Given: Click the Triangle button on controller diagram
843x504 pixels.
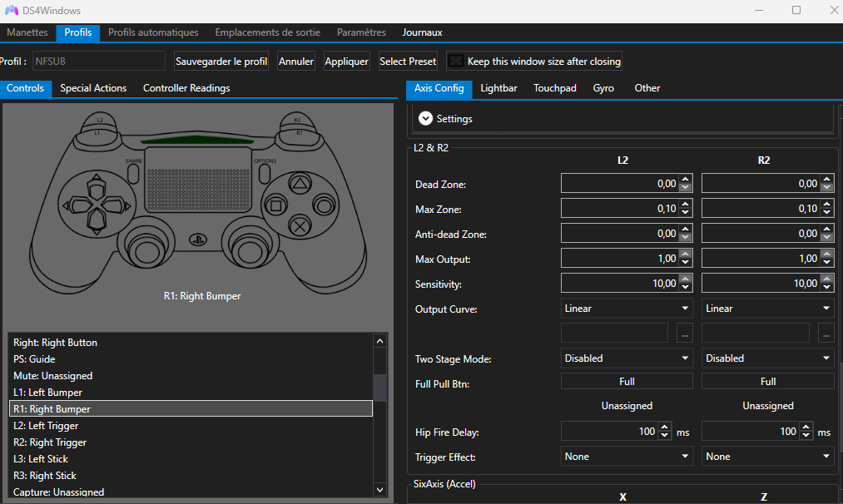Looking at the screenshot, I should (x=298, y=184).
